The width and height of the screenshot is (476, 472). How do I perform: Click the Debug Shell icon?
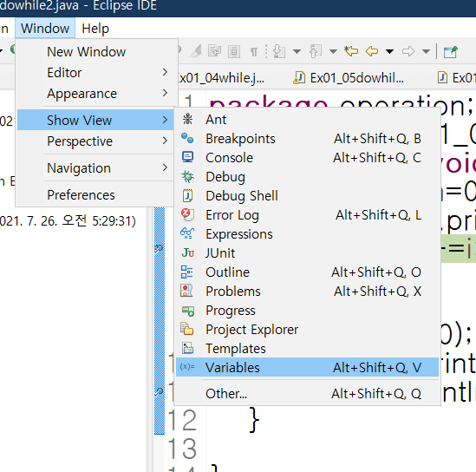(187, 195)
